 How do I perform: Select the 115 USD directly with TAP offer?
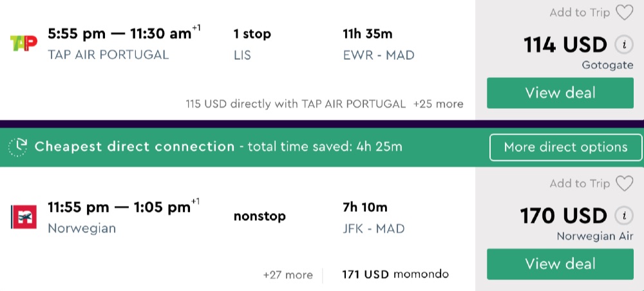296,104
